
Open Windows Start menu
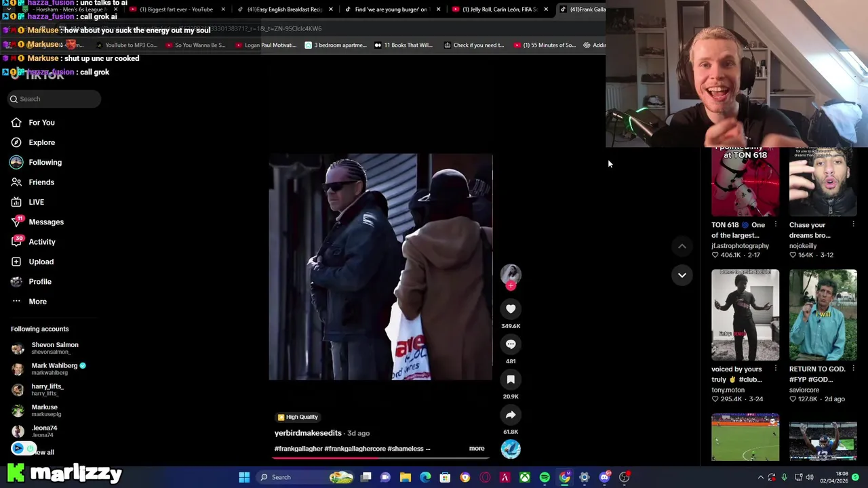[x=244, y=477]
